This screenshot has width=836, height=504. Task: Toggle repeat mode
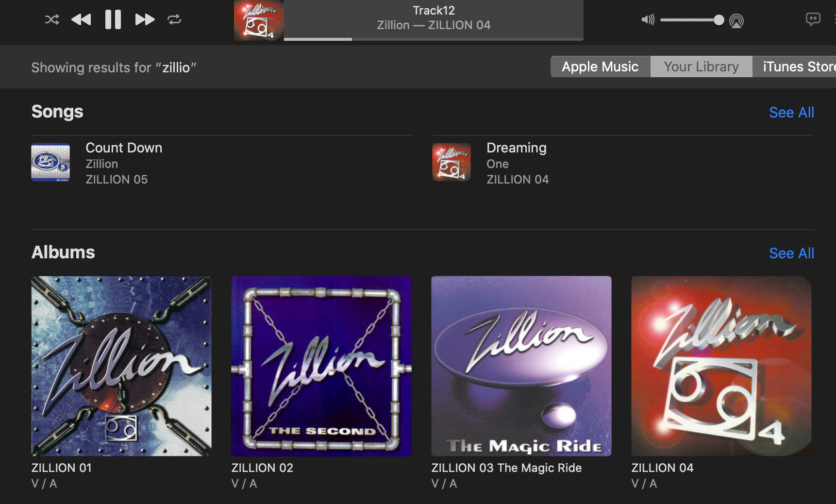[174, 19]
